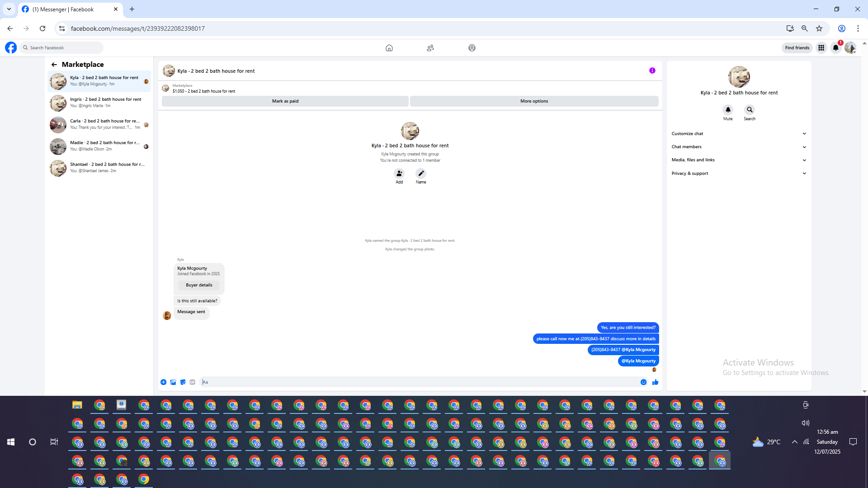The height and width of the screenshot is (488, 868).
Task: Choose a GIF in composer
Action: click(193, 382)
